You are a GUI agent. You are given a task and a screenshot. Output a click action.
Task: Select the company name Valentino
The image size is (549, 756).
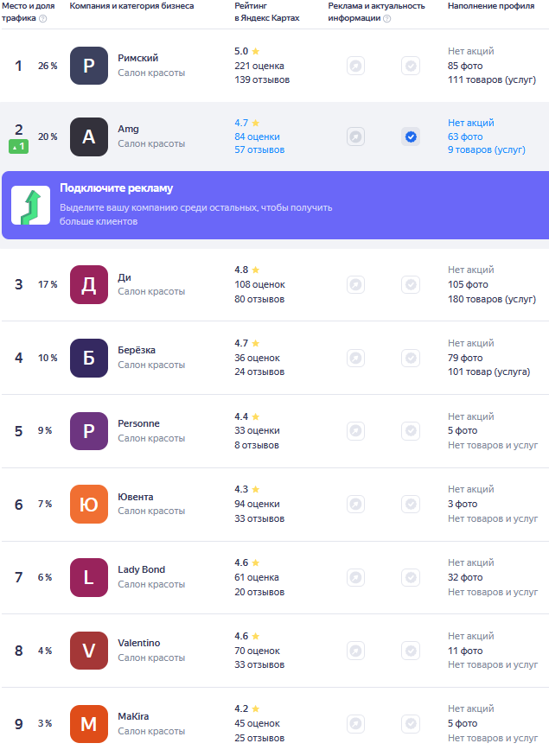tap(139, 643)
